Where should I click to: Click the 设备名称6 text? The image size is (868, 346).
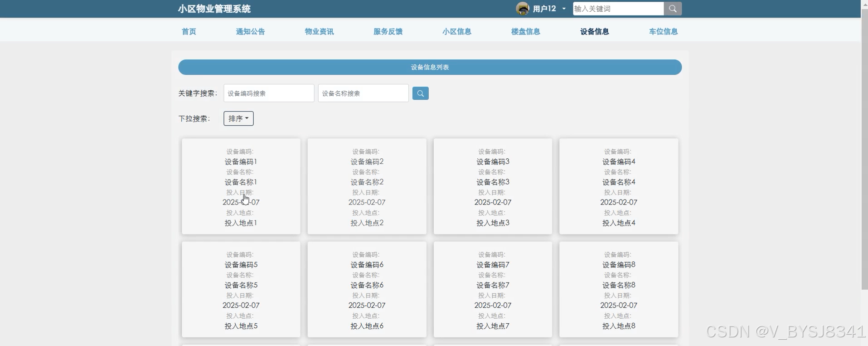pos(367,285)
